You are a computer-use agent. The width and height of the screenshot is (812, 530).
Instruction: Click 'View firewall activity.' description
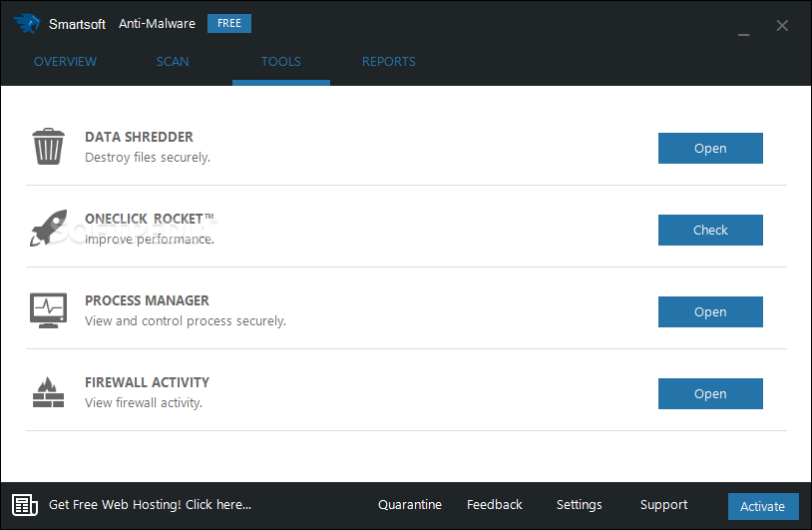[x=144, y=403]
